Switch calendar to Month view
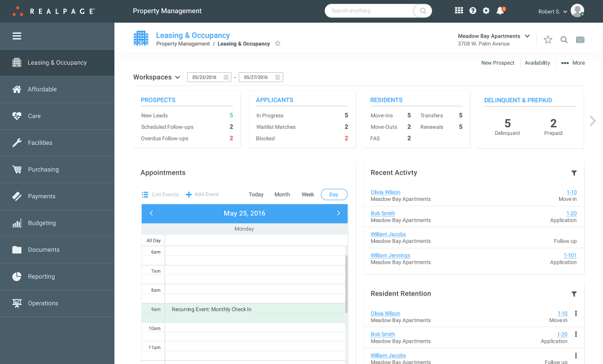The height and width of the screenshot is (364, 603). pos(282,195)
